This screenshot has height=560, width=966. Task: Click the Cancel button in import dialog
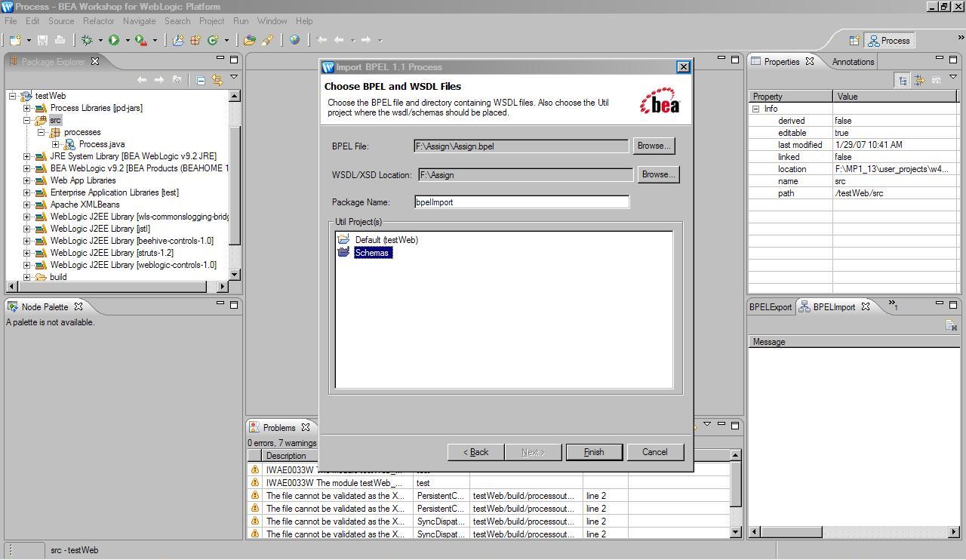pyautogui.click(x=655, y=452)
